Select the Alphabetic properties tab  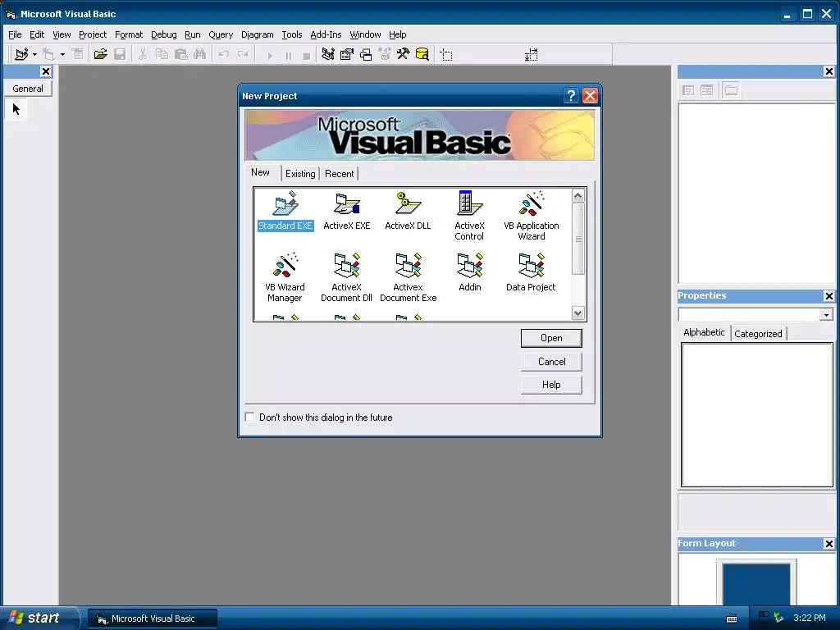(704, 332)
